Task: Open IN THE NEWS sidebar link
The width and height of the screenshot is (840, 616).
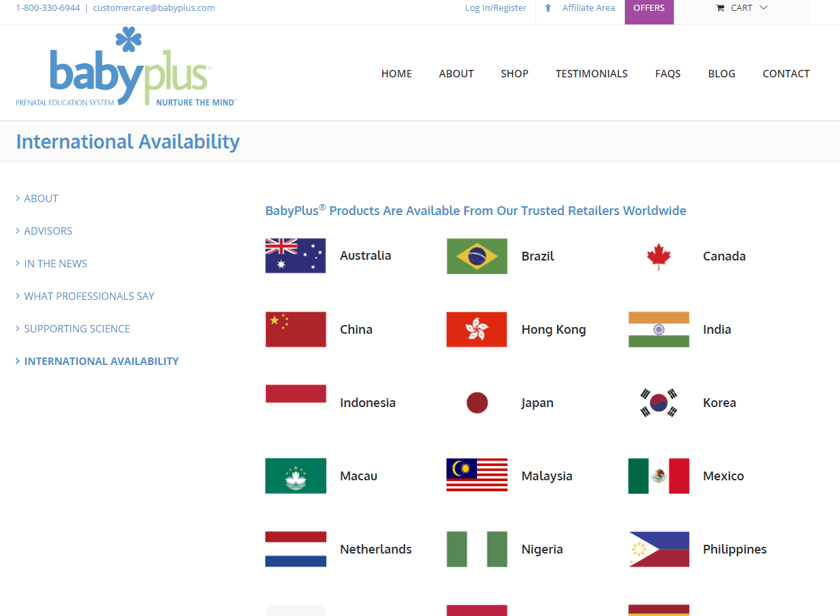Action: pos(56,263)
